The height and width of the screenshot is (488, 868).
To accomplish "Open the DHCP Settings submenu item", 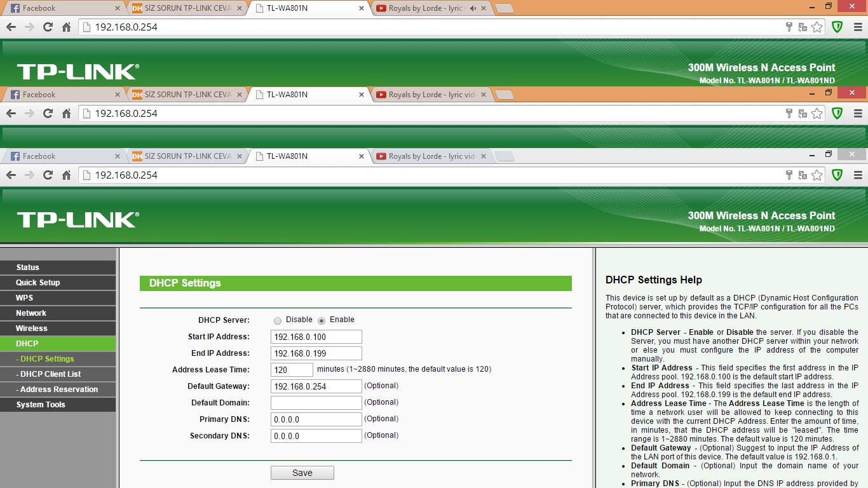I will point(58,359).
